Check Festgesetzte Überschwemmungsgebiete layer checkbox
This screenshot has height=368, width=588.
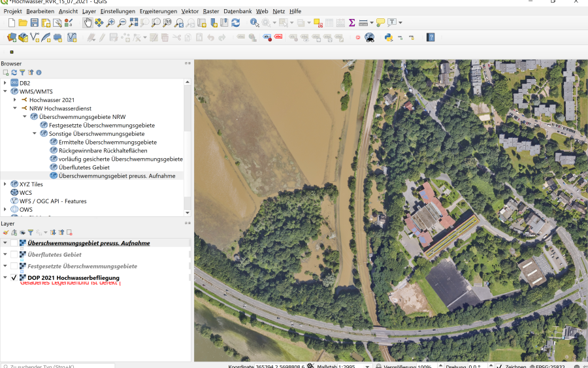coord(14,266)
